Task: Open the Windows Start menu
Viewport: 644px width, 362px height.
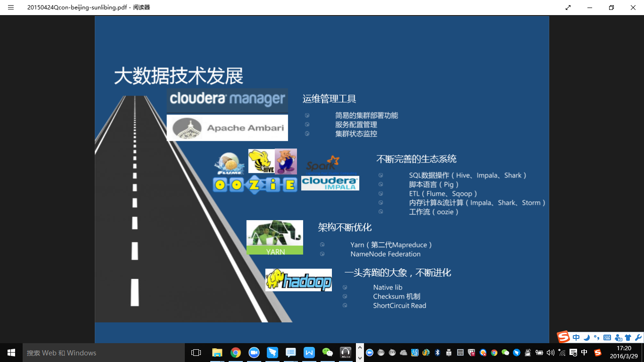Action: click(x=11, y=353)
